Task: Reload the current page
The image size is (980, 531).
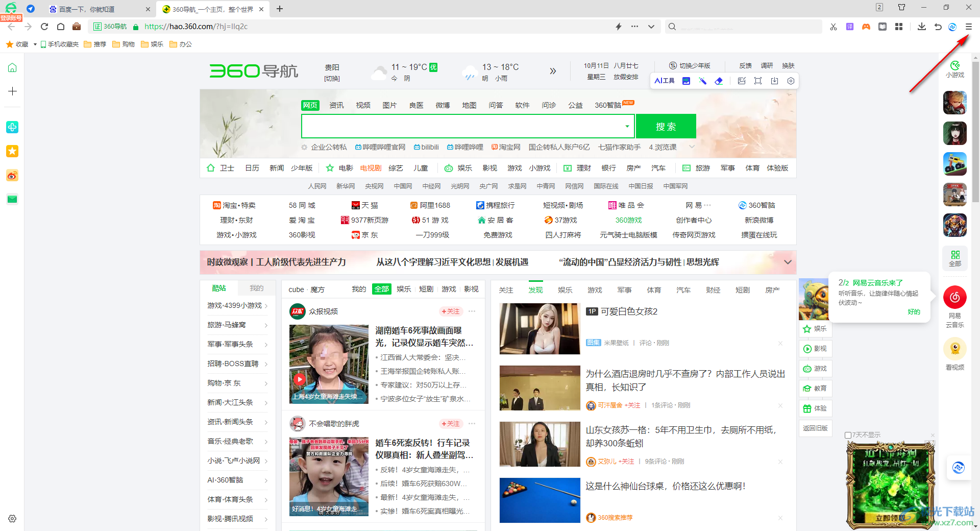Action: pos(44,27)
